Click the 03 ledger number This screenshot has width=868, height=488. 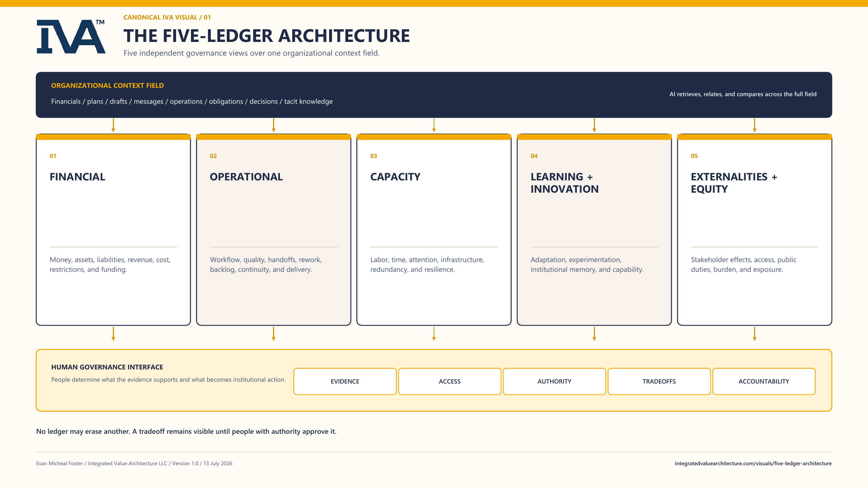[x=374, y=156]
